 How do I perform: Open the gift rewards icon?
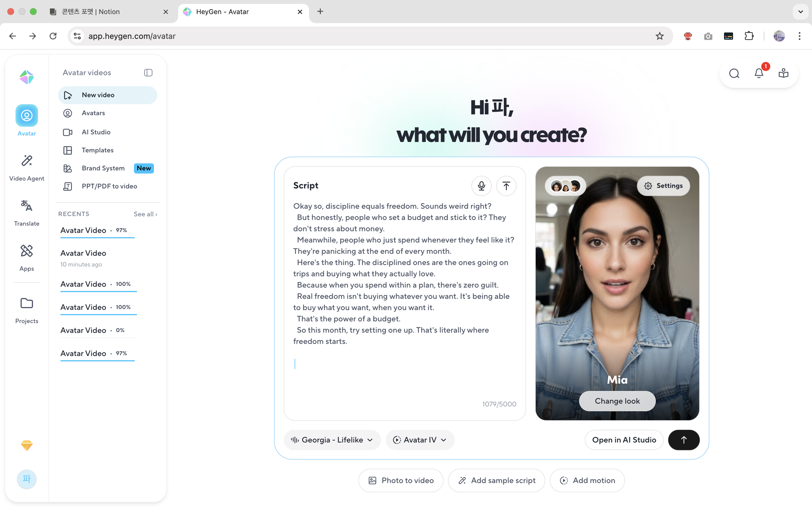click(x=784, y=73)
